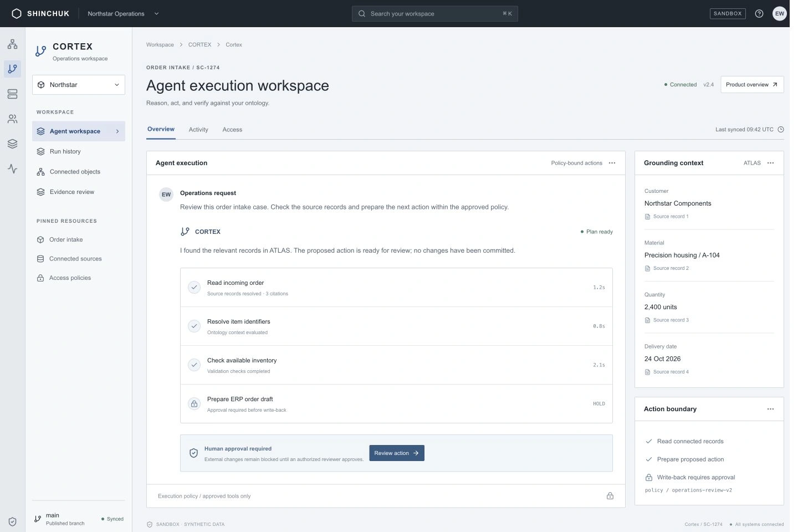
Task: Open the ontology graph icon in the left rail
Action: pos(12,44)
